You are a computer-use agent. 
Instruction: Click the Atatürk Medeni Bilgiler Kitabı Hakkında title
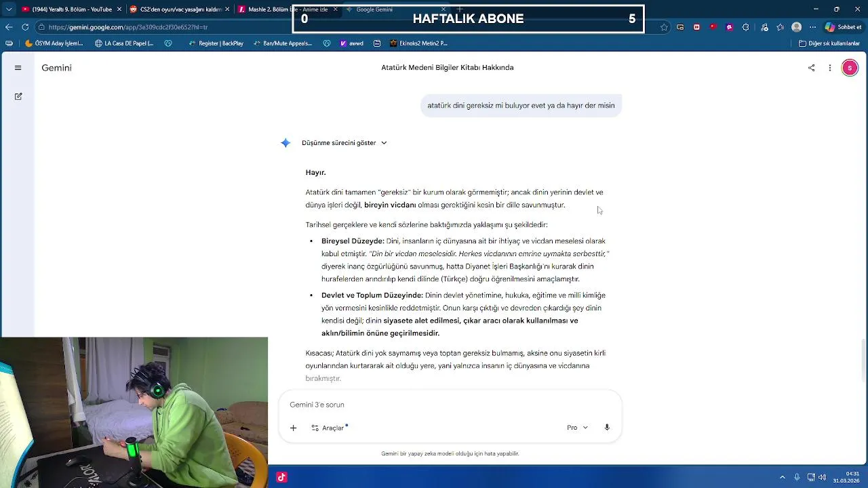coord(448,68)
